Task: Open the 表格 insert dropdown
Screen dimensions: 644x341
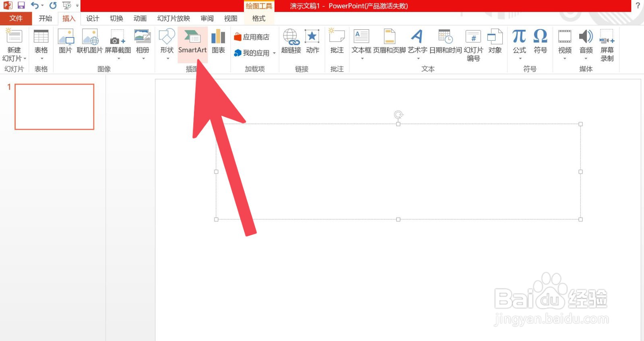Action: (x=41, y=44)
